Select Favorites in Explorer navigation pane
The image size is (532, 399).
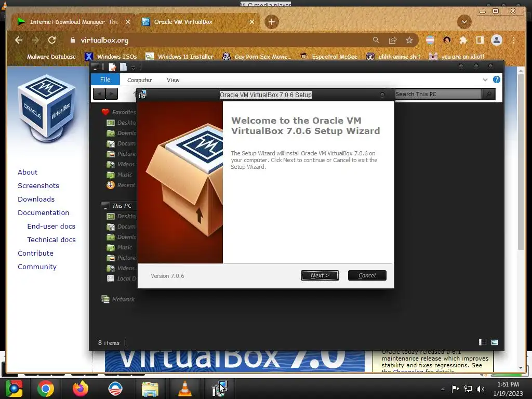[x=119, y=112]
